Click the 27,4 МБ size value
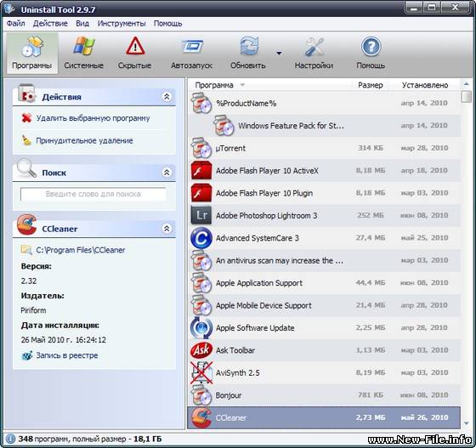476x448 pixels. point(371,238)
